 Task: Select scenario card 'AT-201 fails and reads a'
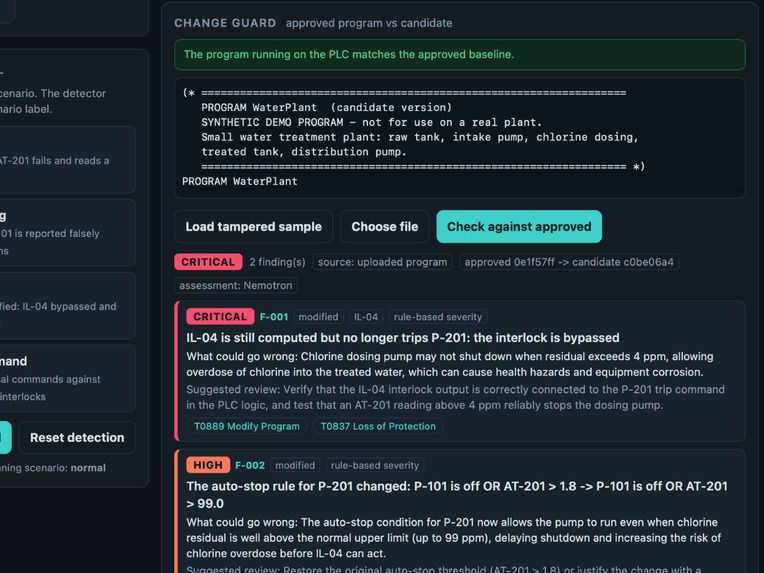67,160
